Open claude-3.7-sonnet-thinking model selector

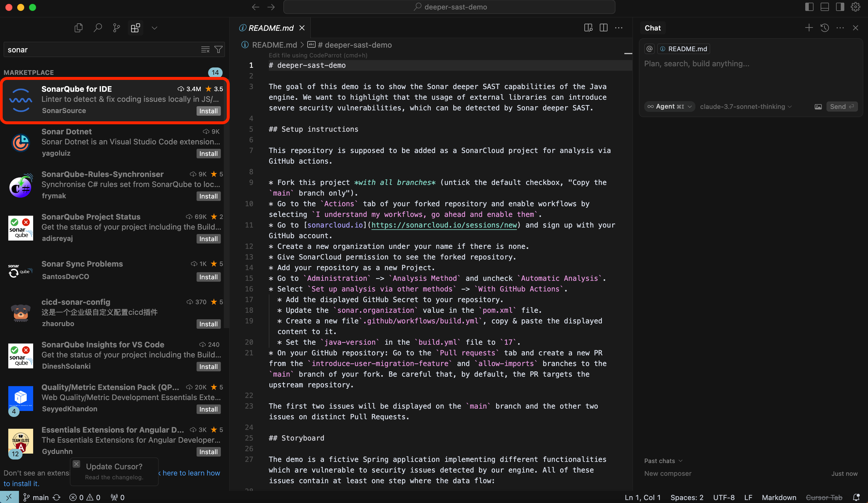point(745,107)
